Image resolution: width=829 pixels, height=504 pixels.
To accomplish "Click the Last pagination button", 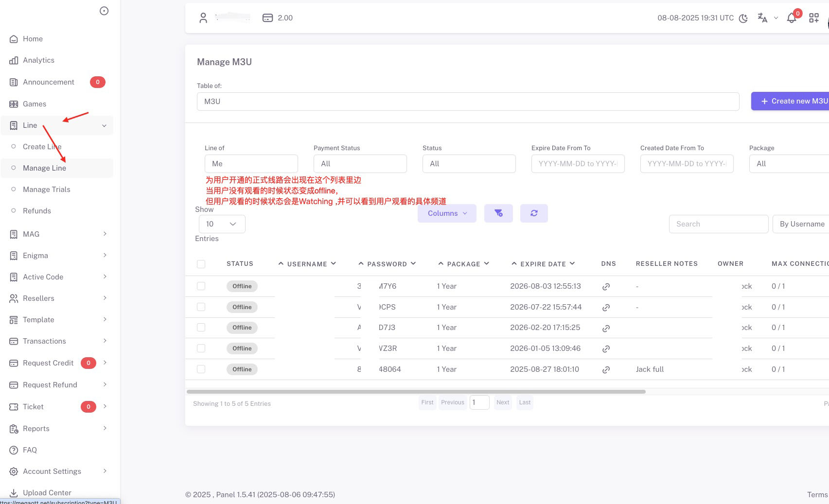I will pyautogui.click(x=525, y=402).
